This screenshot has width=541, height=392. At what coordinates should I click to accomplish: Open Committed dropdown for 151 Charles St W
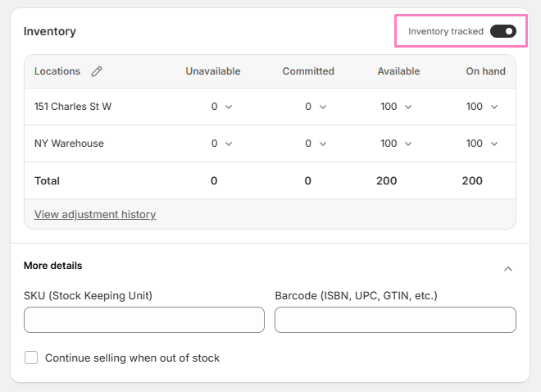pyautogui.click(x=316, y=107)
